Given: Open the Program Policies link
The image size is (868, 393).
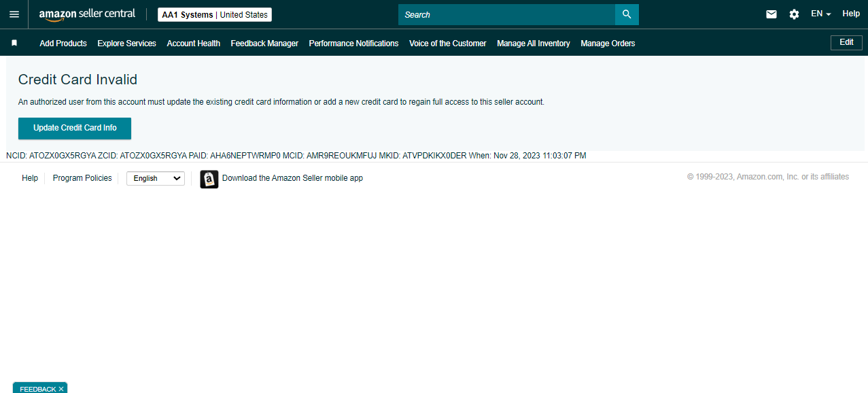Looking at the screenshot, I should pos(82,178).
